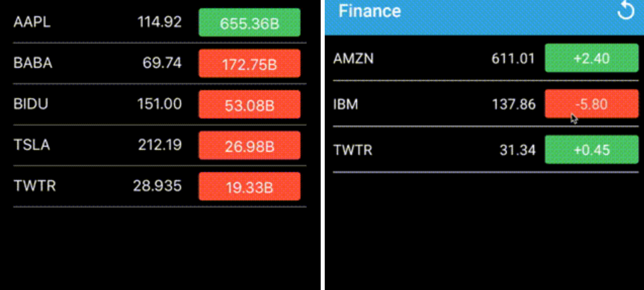The height and width of the screenshot is (290, 644).
Task: Select the AAPL ticker row
Action: [160, 23]
